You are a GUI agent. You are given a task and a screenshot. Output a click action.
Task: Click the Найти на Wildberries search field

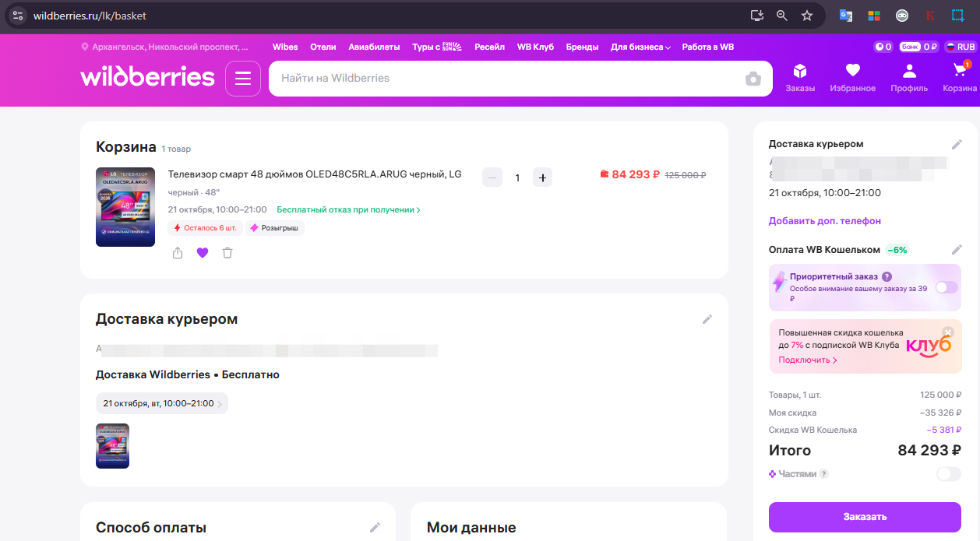[506, 79]
